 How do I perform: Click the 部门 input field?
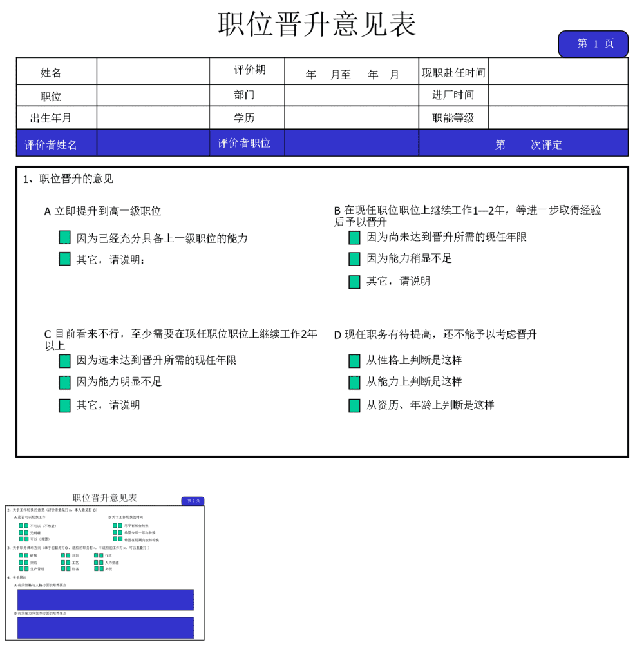coord(351,95)
